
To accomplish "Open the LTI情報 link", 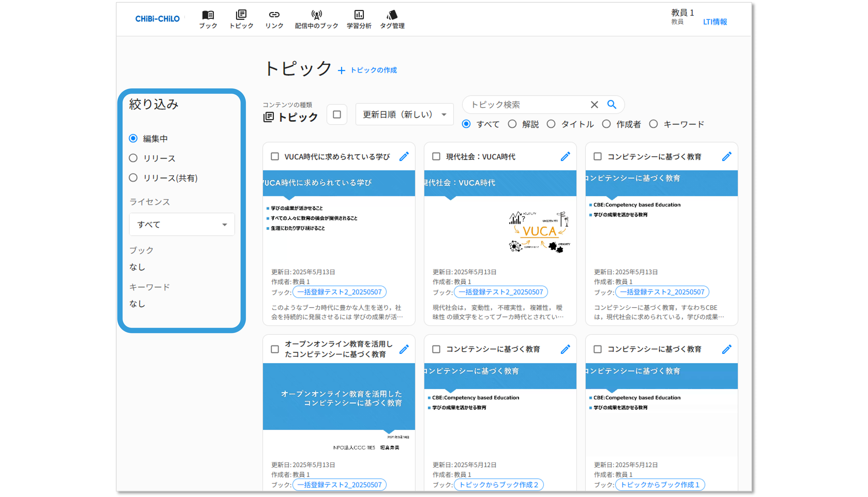I will (x=715, y=22).
